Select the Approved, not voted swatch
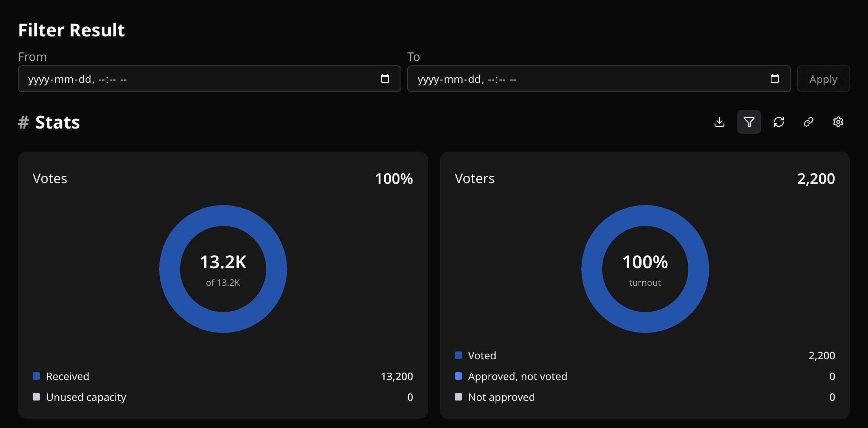868x428 pixels. [x=459, y=376]
